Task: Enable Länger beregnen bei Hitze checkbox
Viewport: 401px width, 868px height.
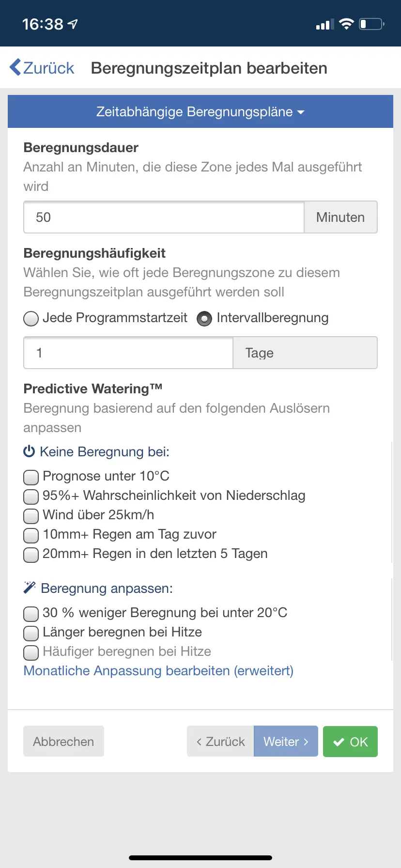Action: point(31,633)
